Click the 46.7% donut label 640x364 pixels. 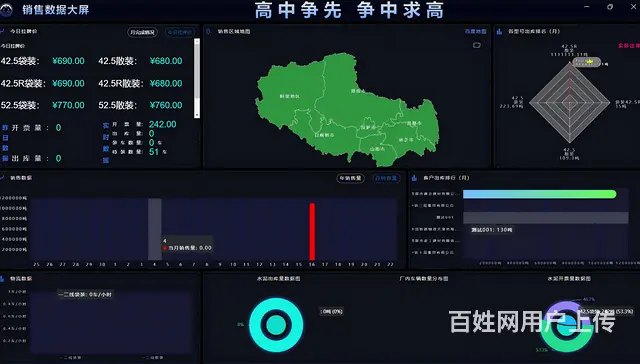pos(589,300)
